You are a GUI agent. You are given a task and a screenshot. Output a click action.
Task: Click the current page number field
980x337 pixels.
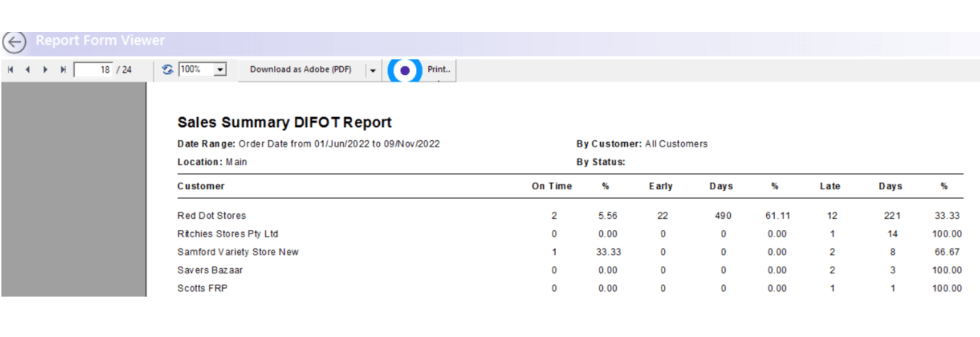coord(93,70)
